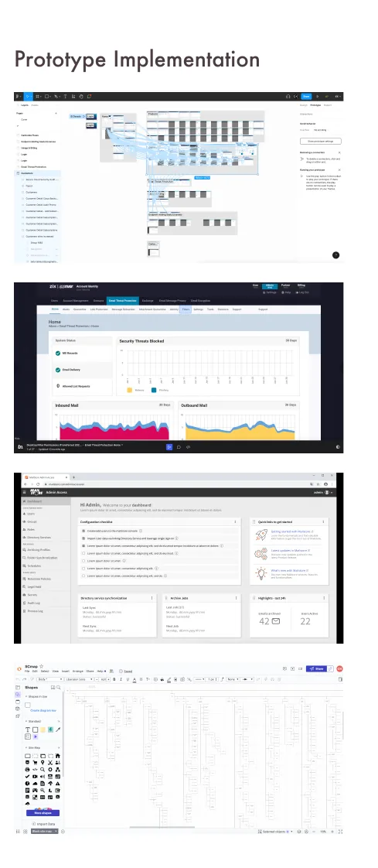Toggle the last Configuration checklist checkbox
The image size is (378, 868).
(83, 576)
